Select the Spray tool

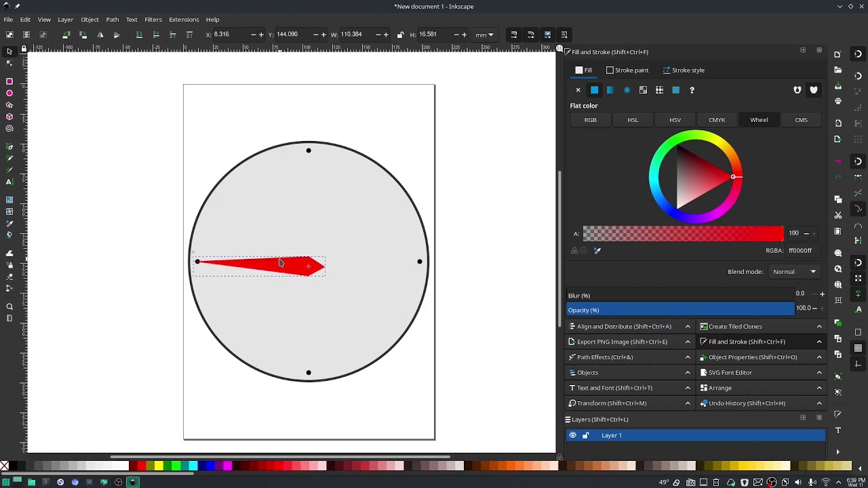click(9, 264)
